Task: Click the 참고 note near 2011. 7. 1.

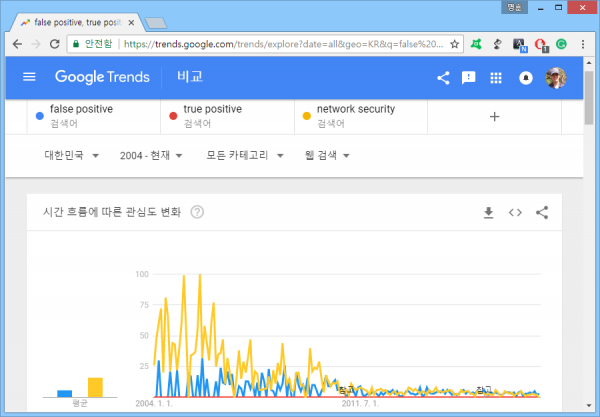Action: pyautogui.click(x=346, y=390)
